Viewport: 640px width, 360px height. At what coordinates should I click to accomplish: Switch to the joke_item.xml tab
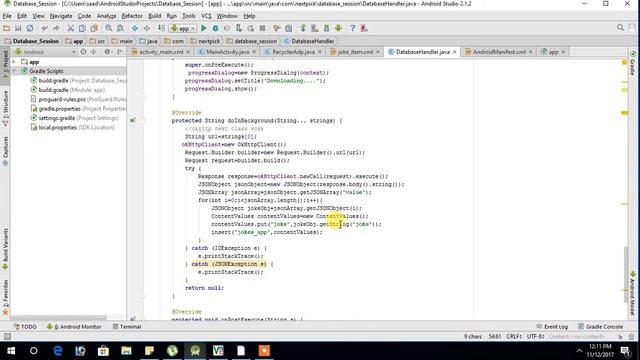(355, 52)
